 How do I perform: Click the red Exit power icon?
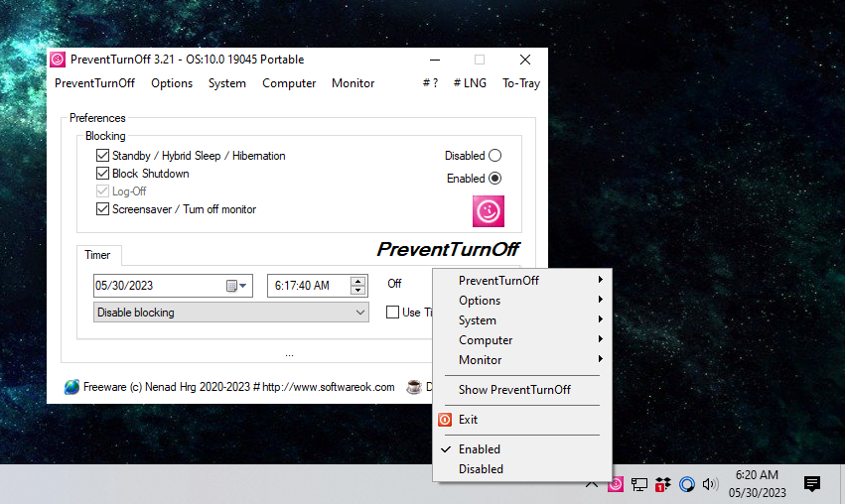coord(445,420)
